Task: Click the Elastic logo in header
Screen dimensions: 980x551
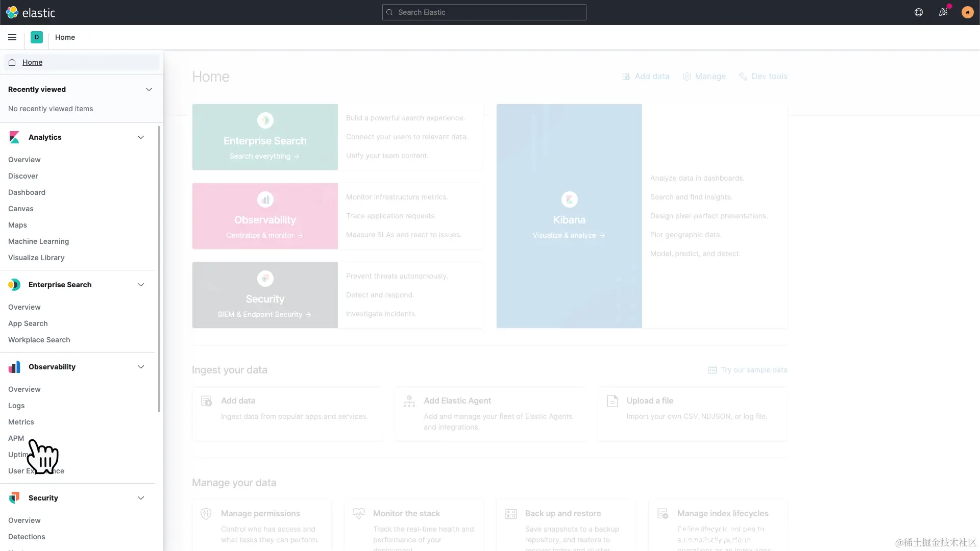Action: tap(31, 12)
